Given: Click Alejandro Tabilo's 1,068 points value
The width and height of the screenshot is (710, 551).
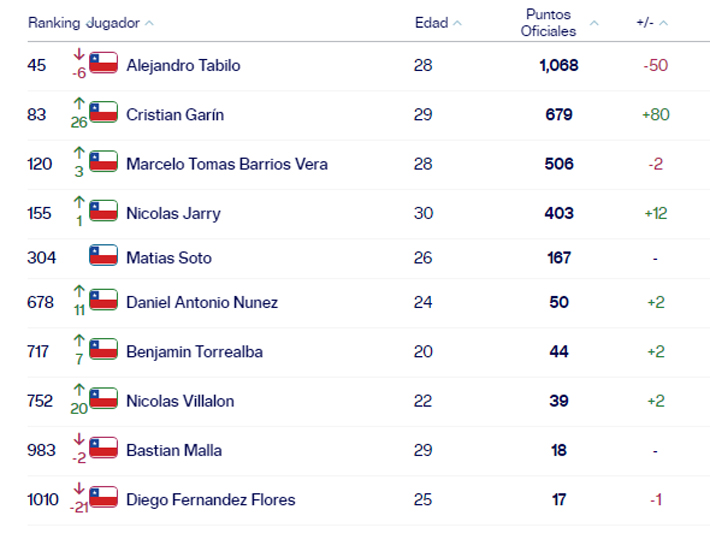Looking at the screenshot, I should 558,65.
